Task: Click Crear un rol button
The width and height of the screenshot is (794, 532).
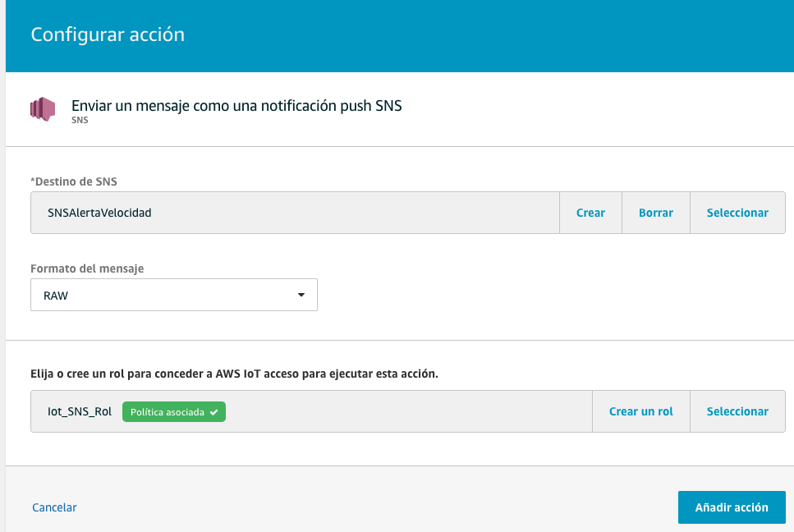Action: 641,411
